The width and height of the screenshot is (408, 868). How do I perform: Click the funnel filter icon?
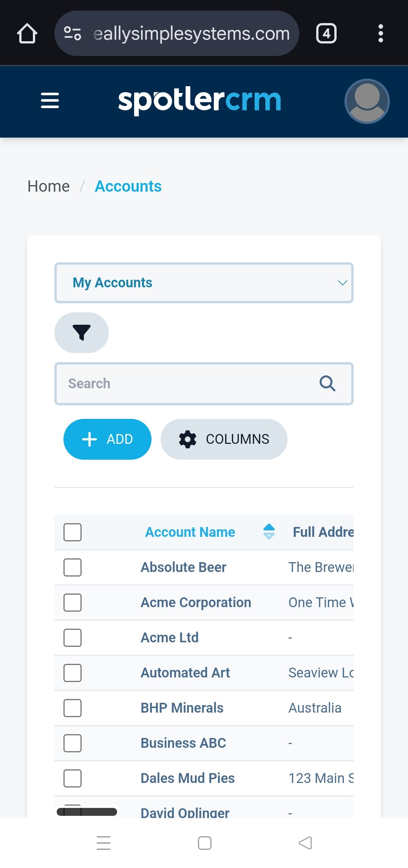pyautogui.click(x=82, y=333)
